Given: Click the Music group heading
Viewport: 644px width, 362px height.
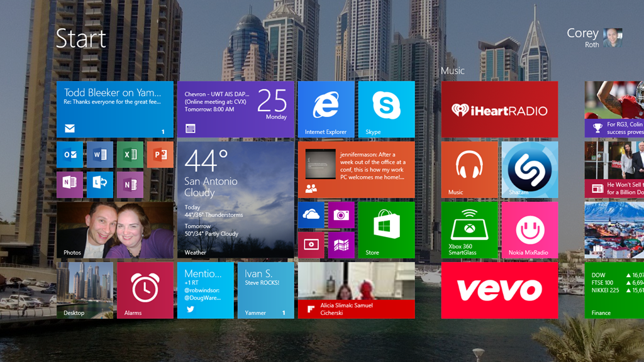Looking at the screenshot, I should 452,70.
